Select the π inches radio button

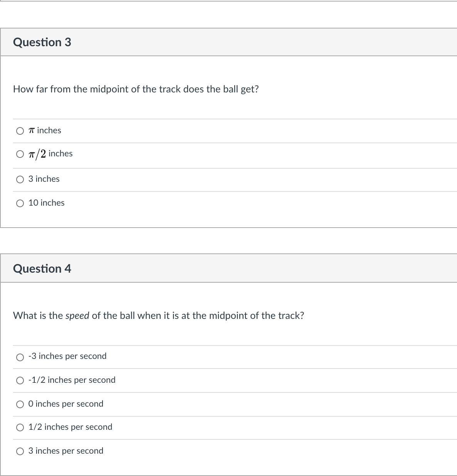click(20, 131)
